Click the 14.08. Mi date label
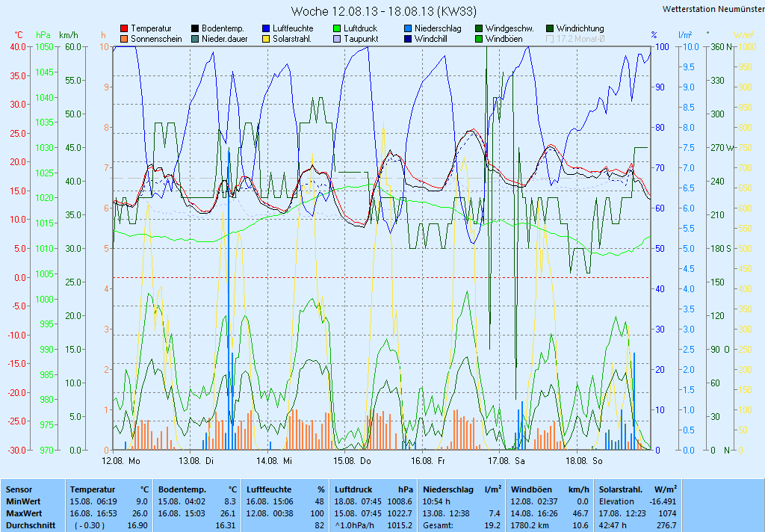765x532 pixels. [273, 461]
